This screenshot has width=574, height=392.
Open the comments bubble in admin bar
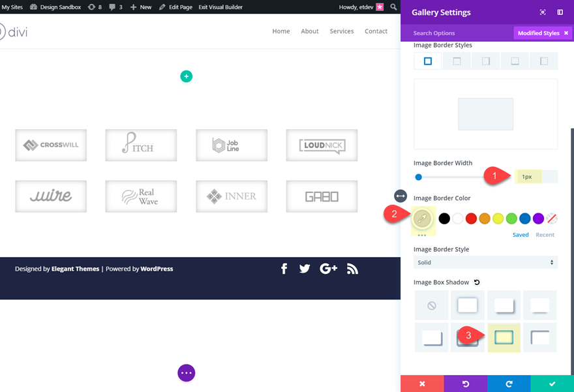pyautogui.click(x=115, y=7)
